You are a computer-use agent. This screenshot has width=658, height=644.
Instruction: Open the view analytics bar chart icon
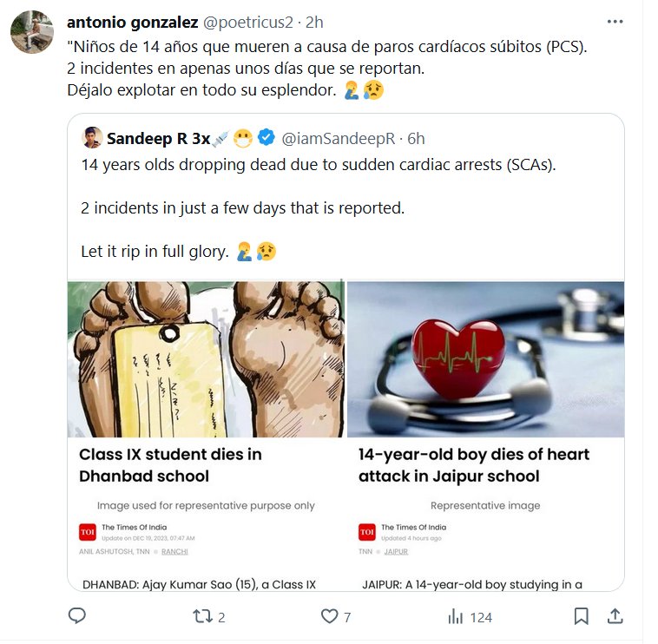click(x=455, y=616)
